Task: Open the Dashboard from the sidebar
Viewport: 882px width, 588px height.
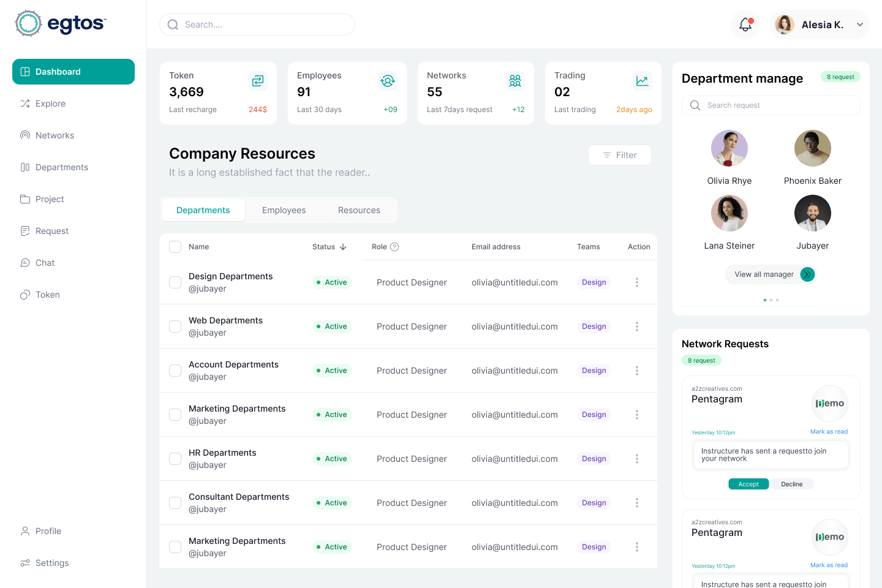Action: coord(58,72)
